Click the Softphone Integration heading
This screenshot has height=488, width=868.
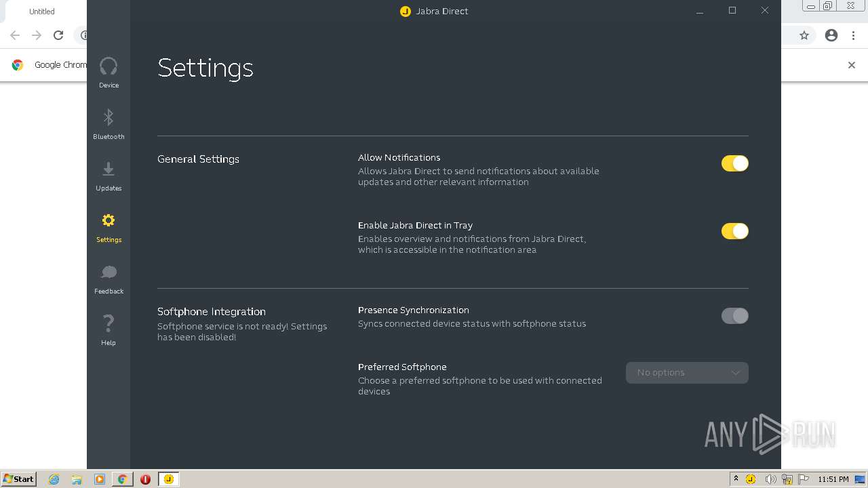pyautogui.click(x=212, y=312)
